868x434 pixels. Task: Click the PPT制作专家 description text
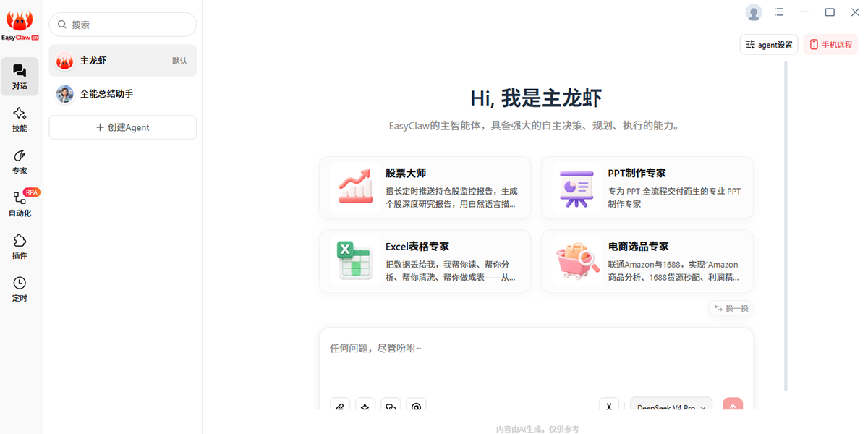[x=675, y=197]
